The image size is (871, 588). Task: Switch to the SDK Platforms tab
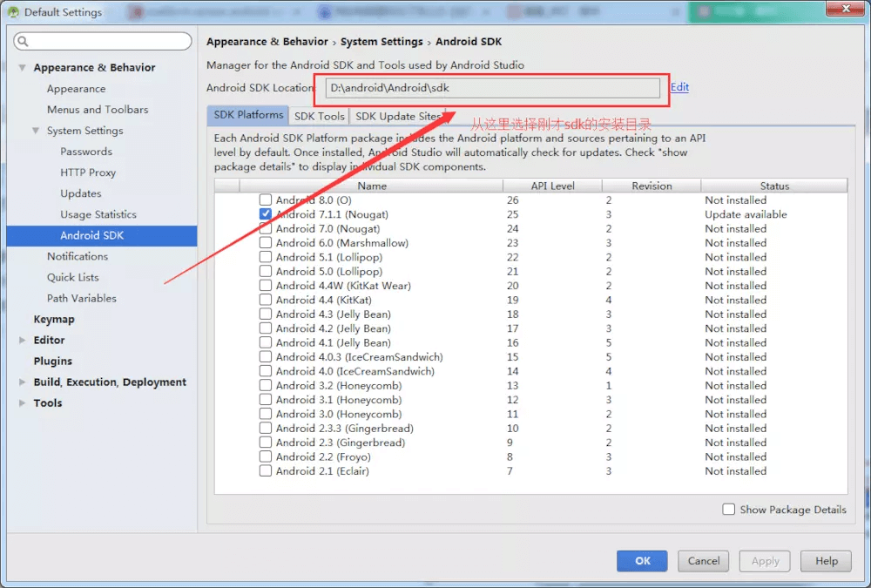pos(248,115)
